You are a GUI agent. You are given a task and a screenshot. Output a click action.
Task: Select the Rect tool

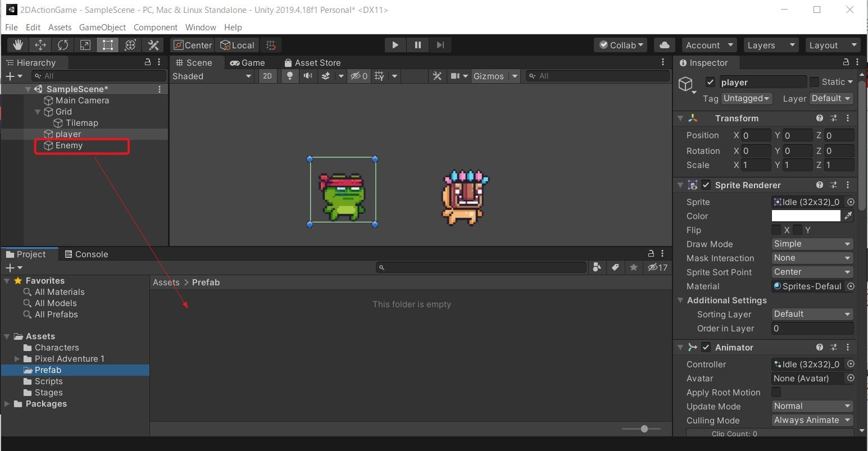pos(108,45)
